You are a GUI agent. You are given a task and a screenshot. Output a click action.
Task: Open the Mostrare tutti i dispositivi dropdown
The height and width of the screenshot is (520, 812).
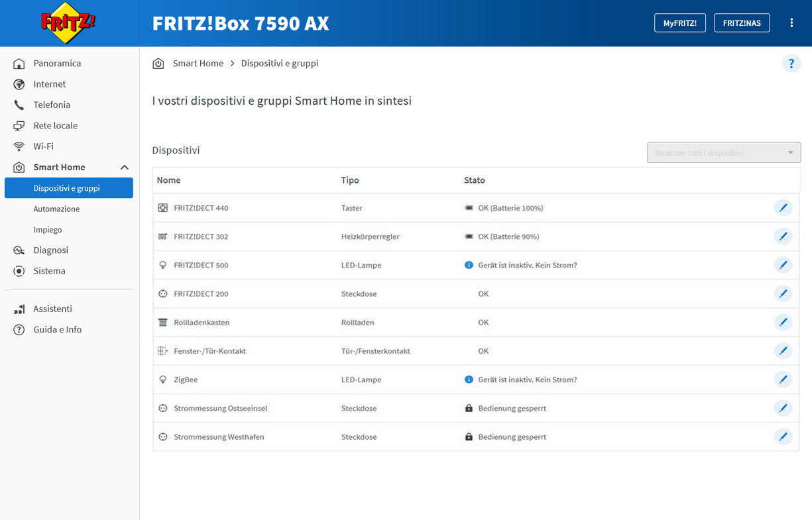[x=724, y=152]
